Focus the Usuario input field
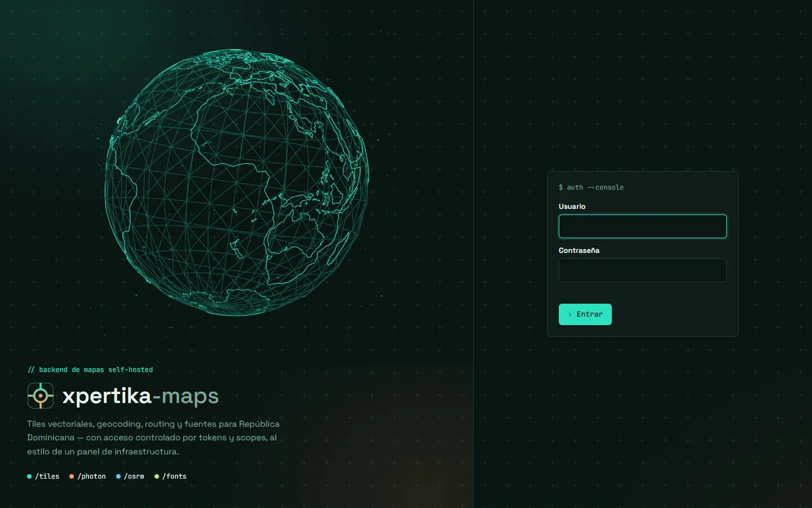812x508 pixels. (x=642, y=226)
